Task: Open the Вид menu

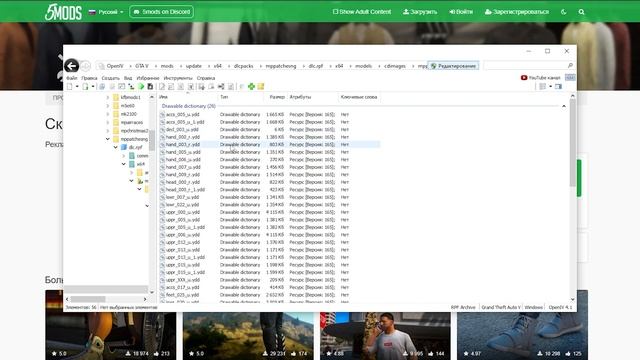Action: [128, 78]
